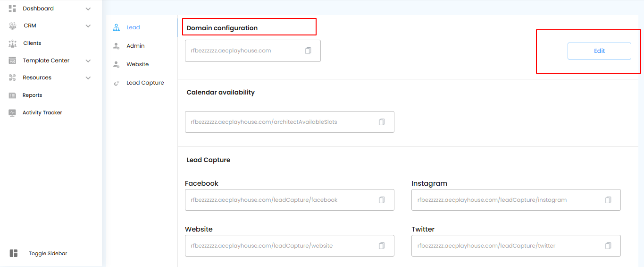Select the Lead Capture tab
The image size is (644, 267).
pos(145,83)
